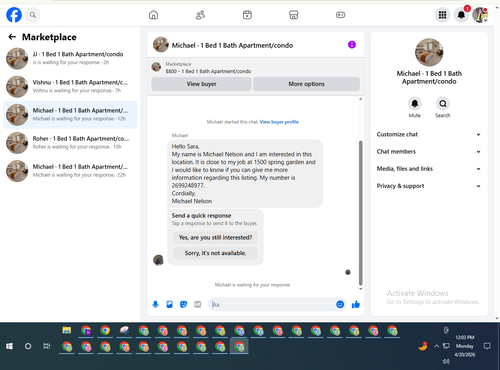Open large listing photo in right panel
Image resolution: width=500 pixels, height=370 pixels.
pyautogui.click(x=429, y=52)
